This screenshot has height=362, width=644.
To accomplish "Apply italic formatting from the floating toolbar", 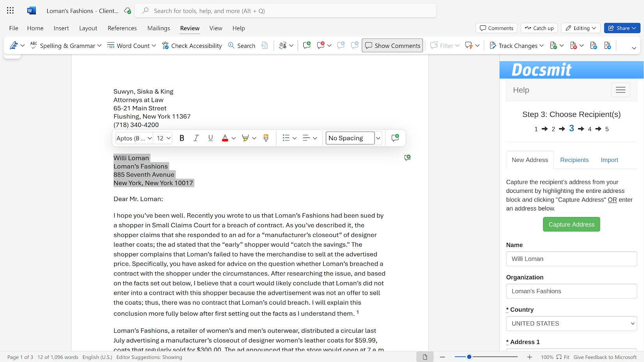I will [x=196, y=138].
